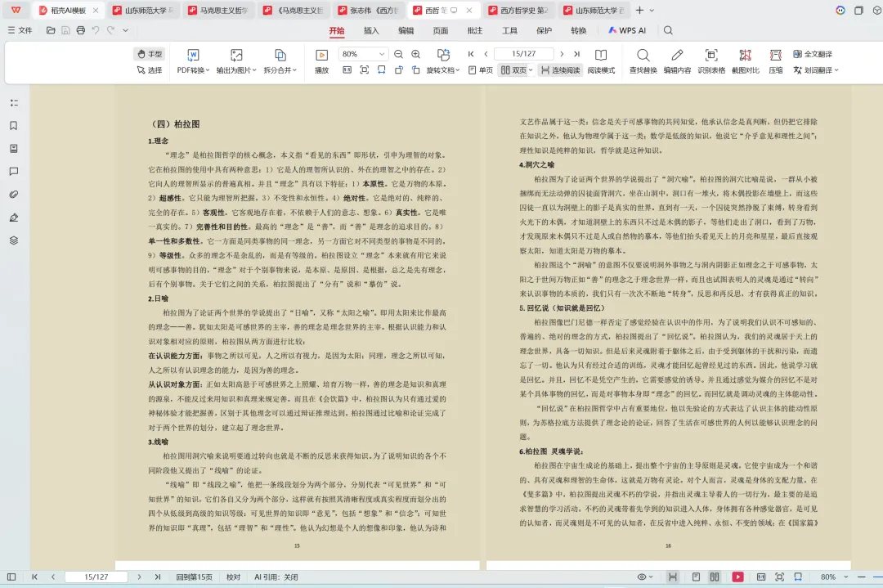Expand the 划词翻译 dropdown
Image resolution: width=883 pixels, height=588 pixels.
point(837,70)
